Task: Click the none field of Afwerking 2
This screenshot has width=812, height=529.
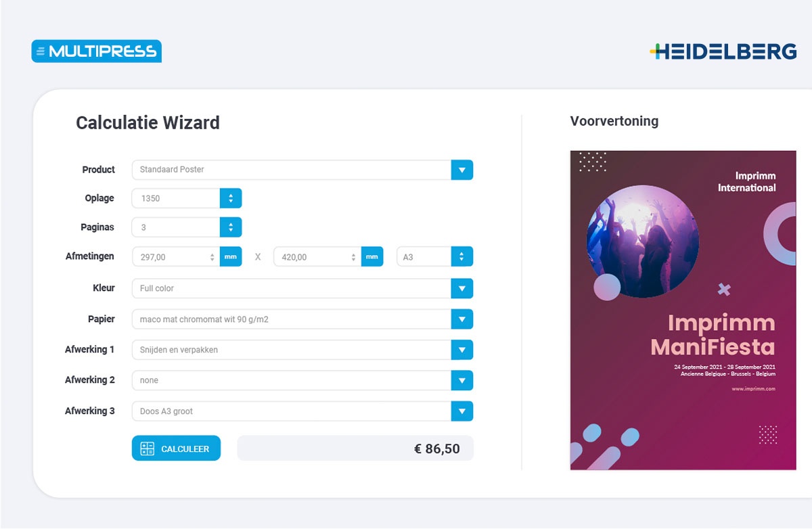Action: point(292,380)
